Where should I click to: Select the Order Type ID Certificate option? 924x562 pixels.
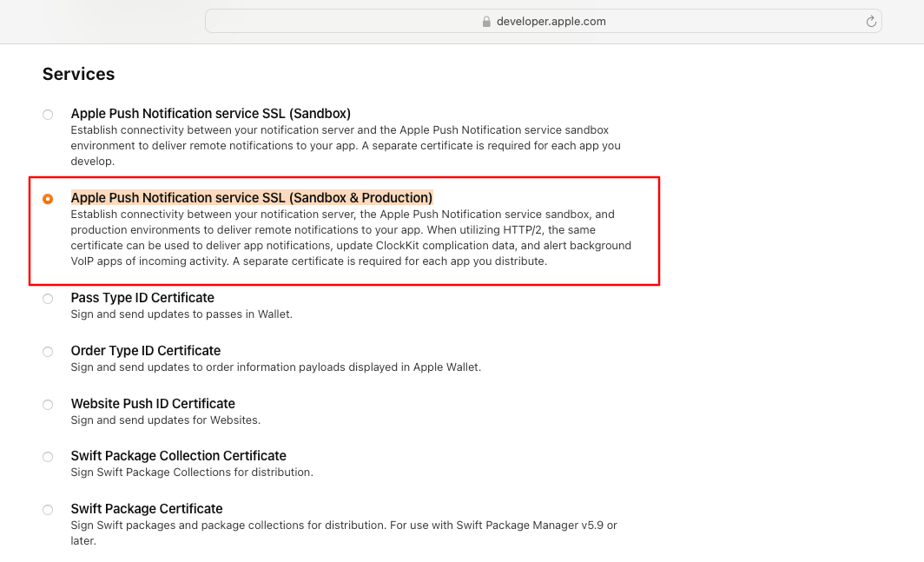[48, 352]
